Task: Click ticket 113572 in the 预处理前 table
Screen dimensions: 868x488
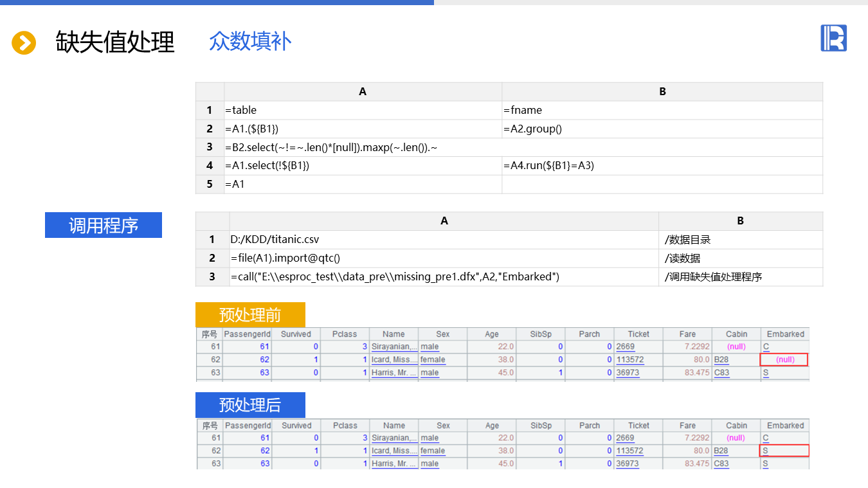Action: (629, 360)
